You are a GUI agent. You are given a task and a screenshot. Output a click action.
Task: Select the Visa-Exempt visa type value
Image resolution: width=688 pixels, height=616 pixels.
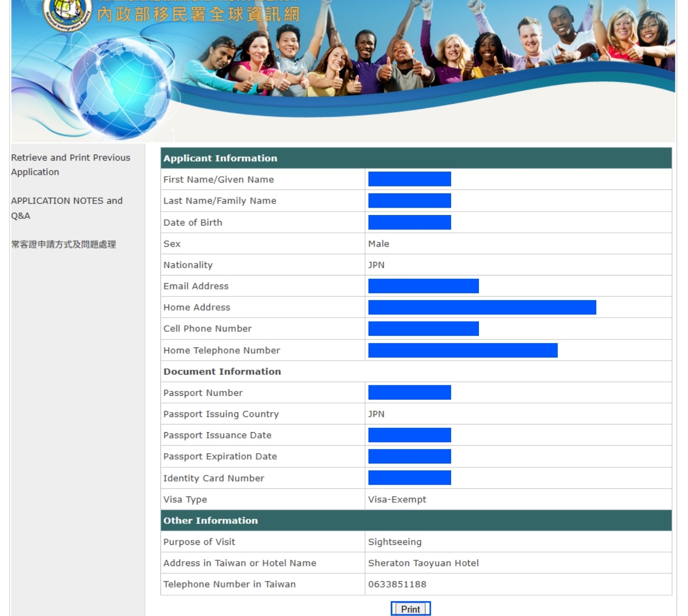[397, 500]
